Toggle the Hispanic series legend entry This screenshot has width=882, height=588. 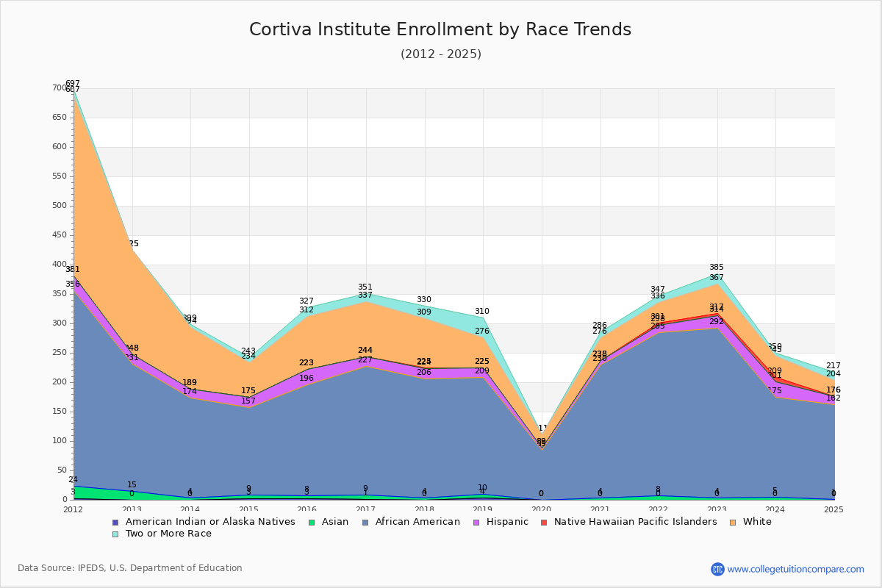500,522
